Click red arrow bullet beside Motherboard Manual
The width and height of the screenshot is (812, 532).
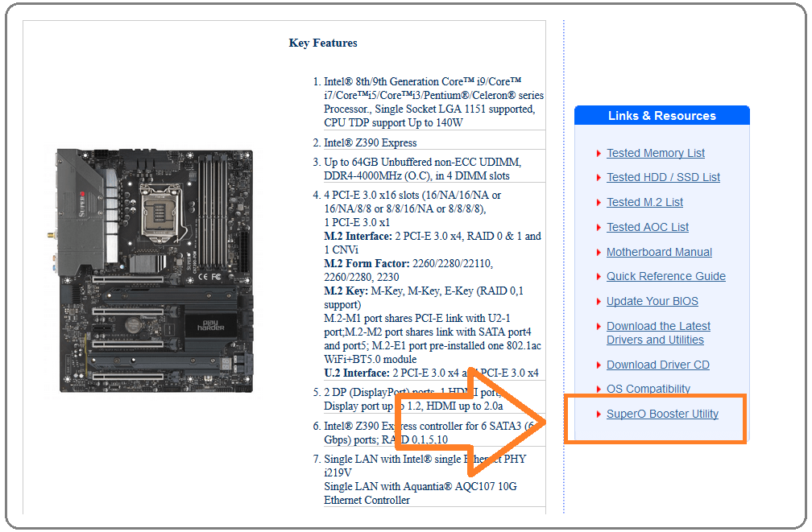(x=599, y=253)
